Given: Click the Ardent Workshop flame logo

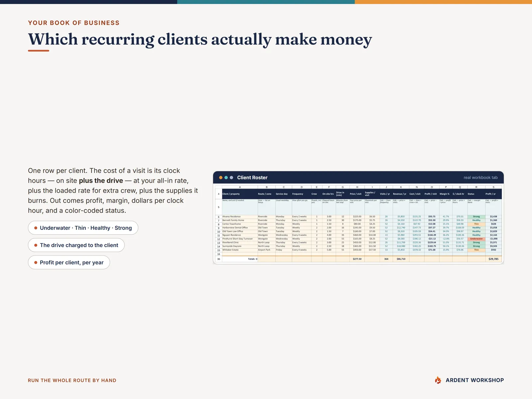Looking at the screenshot, I should coord(438,380).
